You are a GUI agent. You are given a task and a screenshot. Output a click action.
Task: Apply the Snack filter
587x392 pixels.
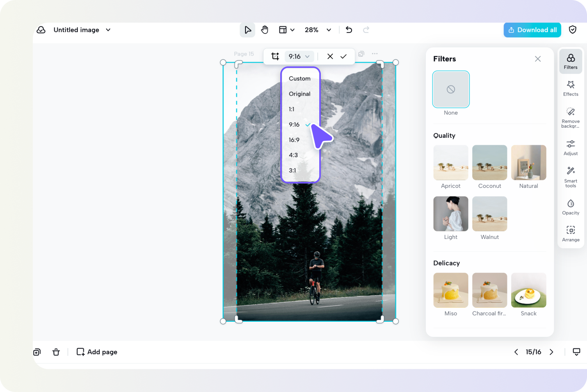tap(529, 290)
